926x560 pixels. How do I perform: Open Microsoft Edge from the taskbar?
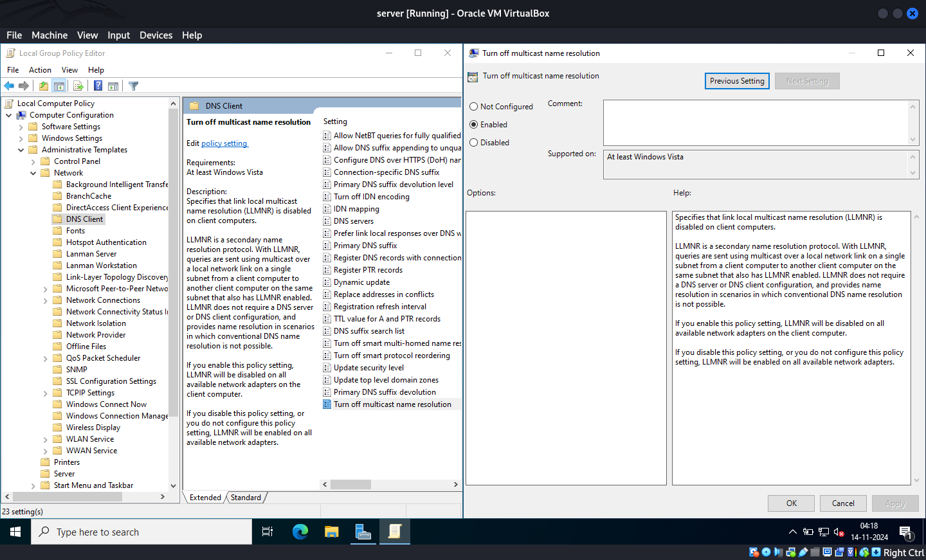[x=300, y=532]
